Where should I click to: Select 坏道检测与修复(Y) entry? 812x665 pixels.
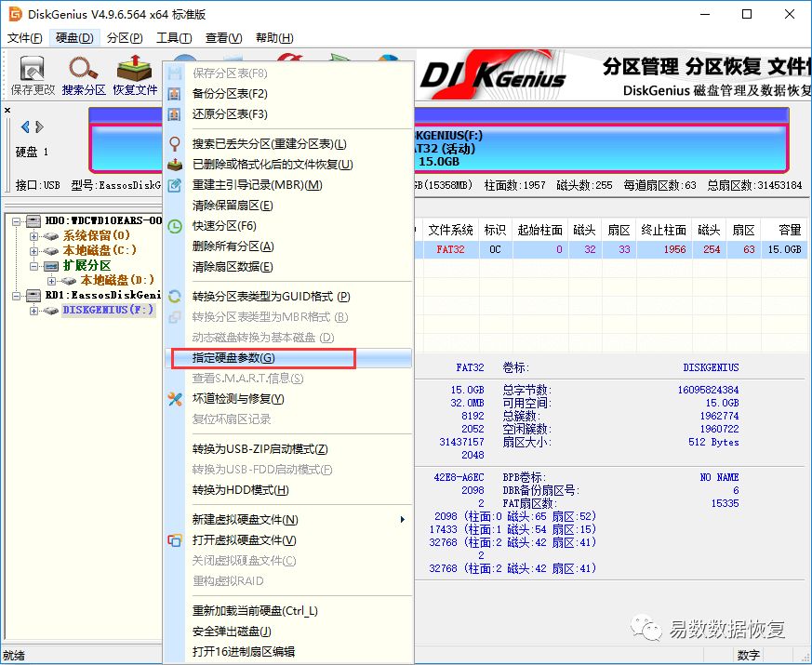pos(288,399)
